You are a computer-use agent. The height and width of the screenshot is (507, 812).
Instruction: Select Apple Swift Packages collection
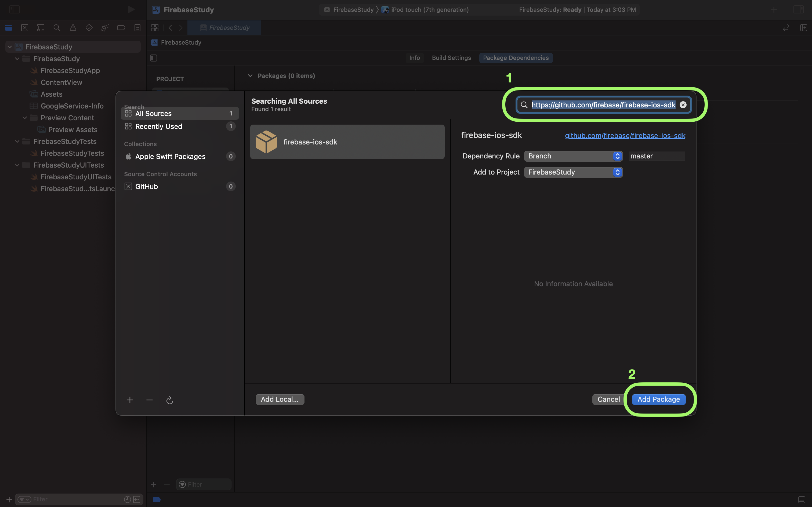coord(180,157)
